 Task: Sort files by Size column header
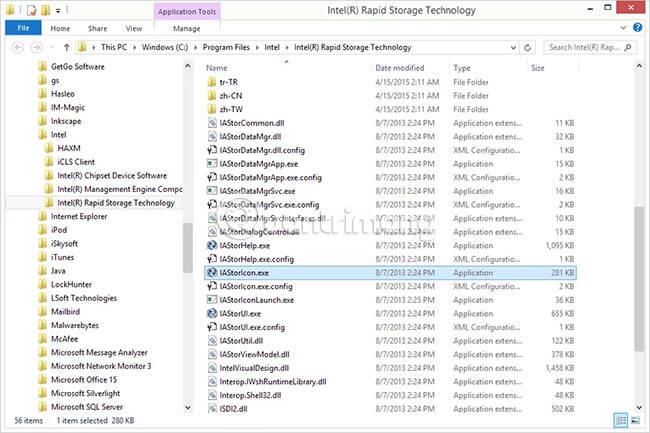point(537,68)
